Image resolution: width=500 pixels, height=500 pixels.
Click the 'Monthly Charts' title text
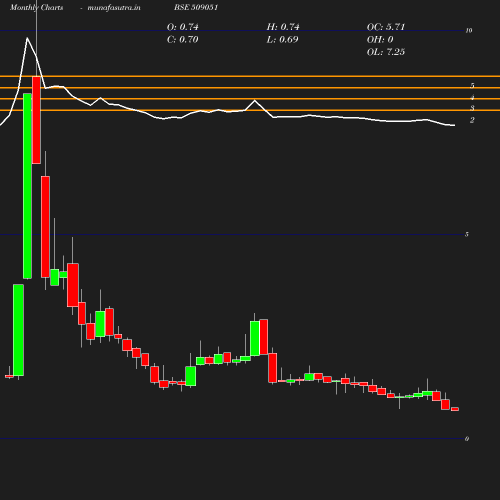37,7
